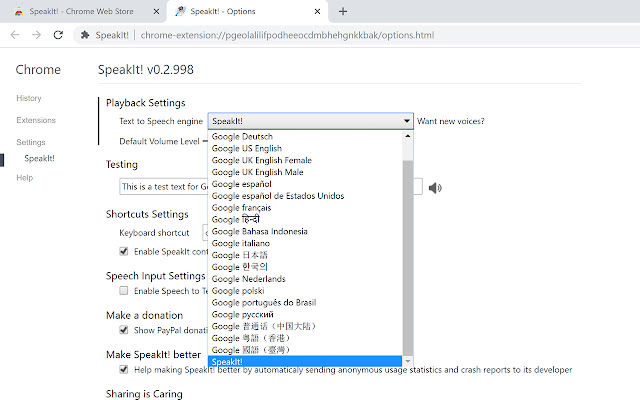Click the browser back arrow
640x400 pixels.
pyautogui.click(x=14, y=34)
